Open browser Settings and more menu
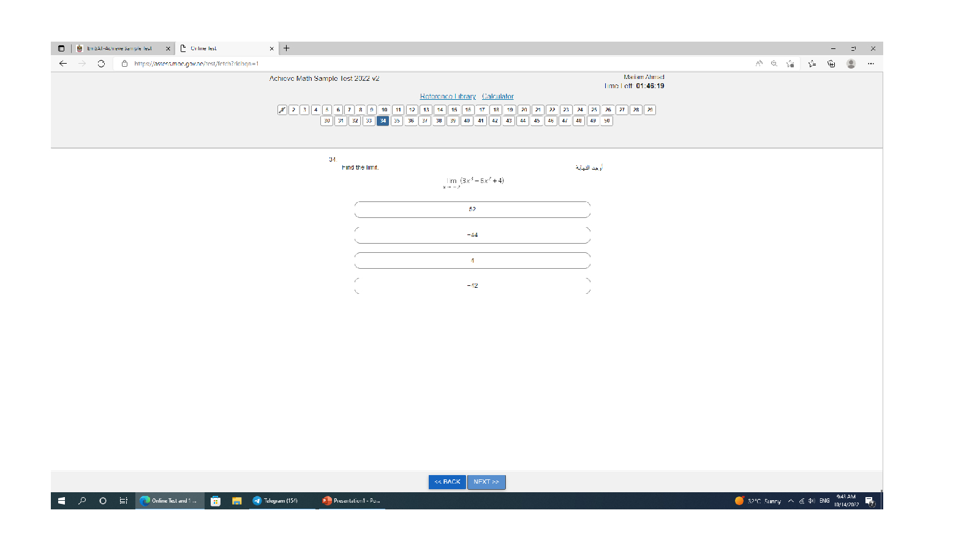The image size is (980, 551). click(x=870, y=64)
